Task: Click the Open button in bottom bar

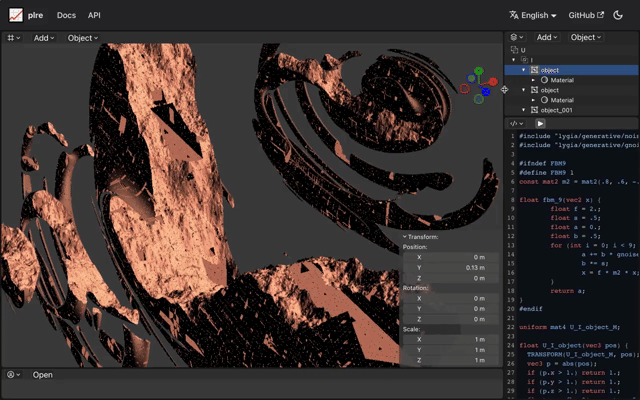Action: coord(43,375)
